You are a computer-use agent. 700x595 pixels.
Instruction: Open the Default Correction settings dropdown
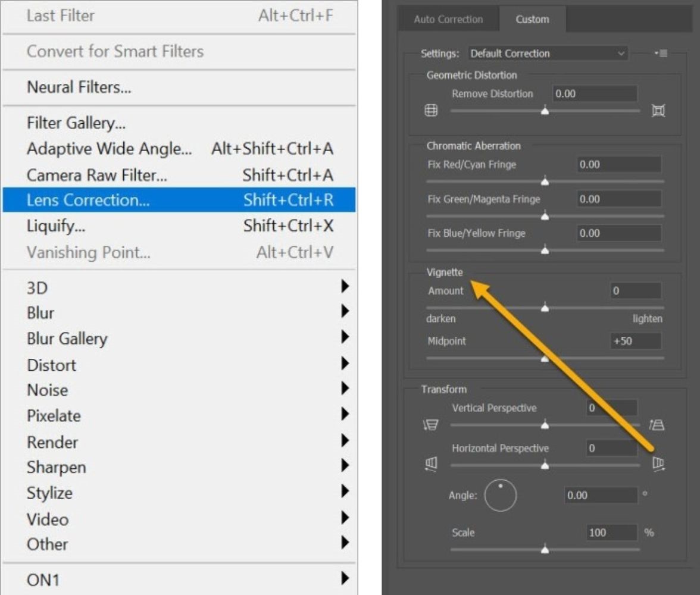pyautogui.click(x=547, y=54)
